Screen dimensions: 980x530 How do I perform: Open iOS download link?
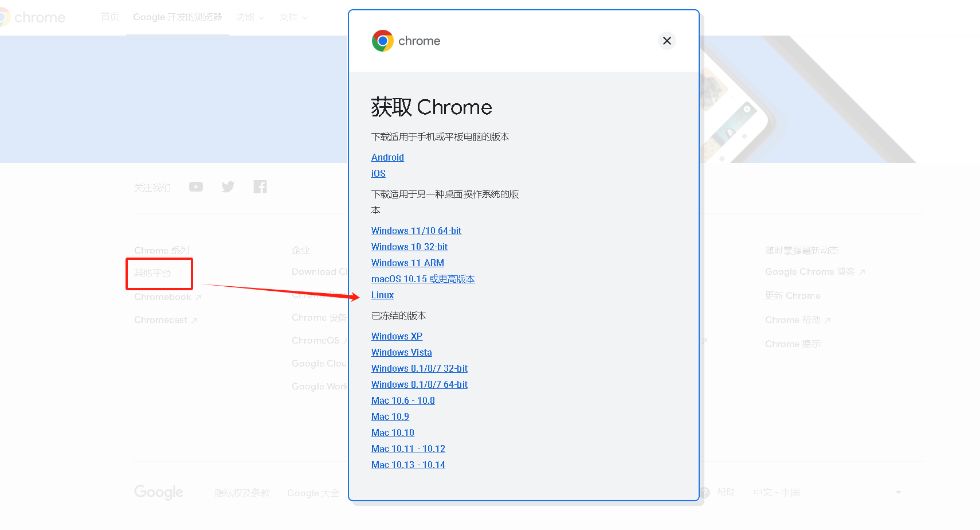pyautogui.click(x=378, y=173)
